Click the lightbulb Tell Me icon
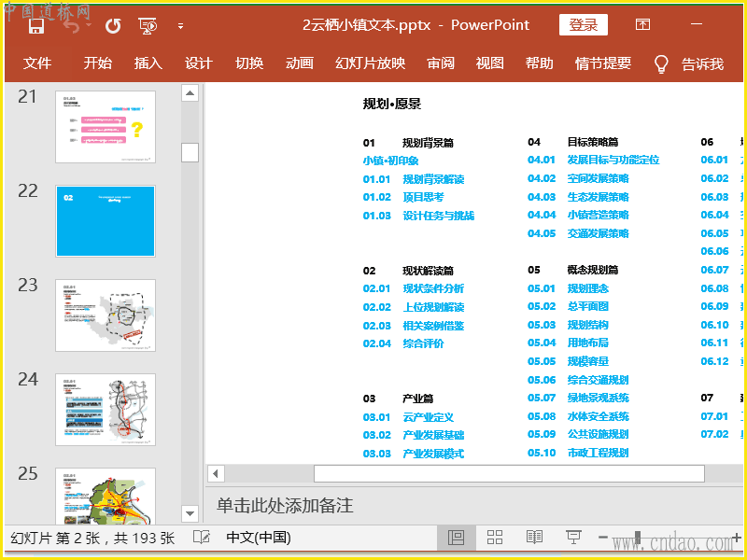Viewport: 747px width, 560px height. click(x=661, y=63)
